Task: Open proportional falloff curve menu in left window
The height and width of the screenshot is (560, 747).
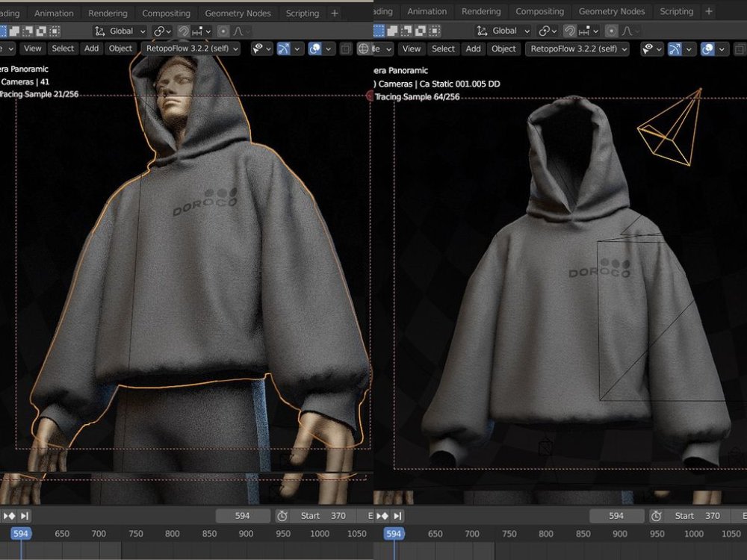Action: pos(241,31)
